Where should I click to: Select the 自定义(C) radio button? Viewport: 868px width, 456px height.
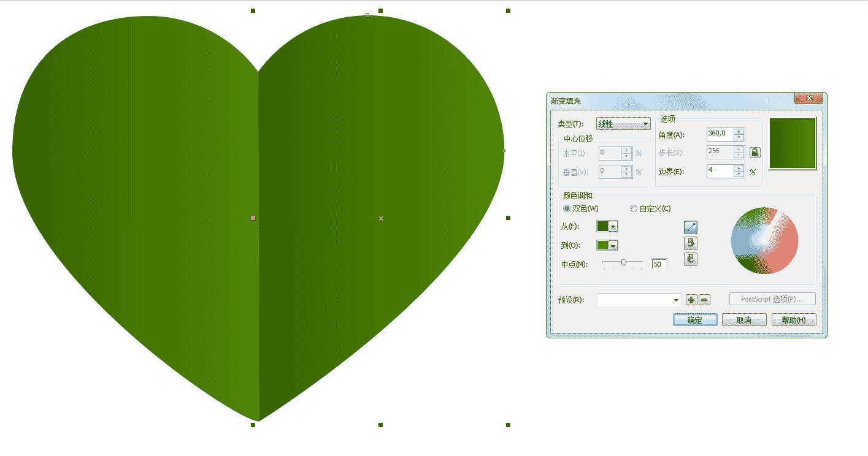tap(634, 209)
